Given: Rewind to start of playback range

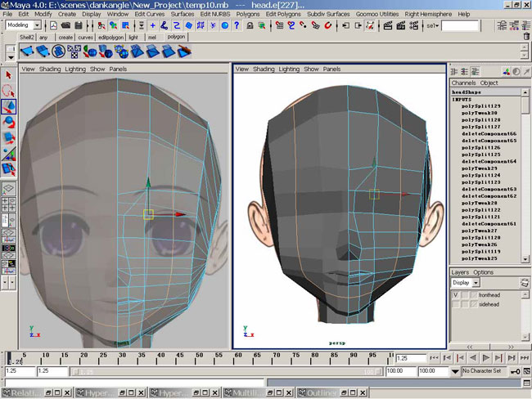Looking at the screenshot, I should [434, 357].
